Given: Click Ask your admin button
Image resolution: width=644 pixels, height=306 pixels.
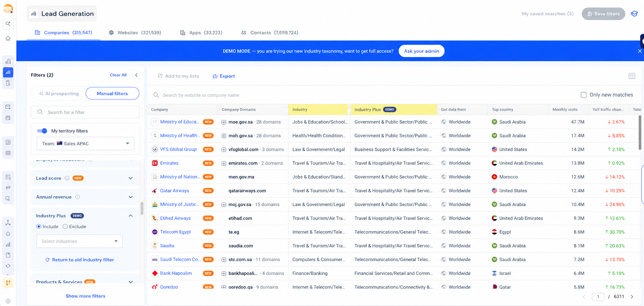Looking at the screenshot, I should pos(422,51).
